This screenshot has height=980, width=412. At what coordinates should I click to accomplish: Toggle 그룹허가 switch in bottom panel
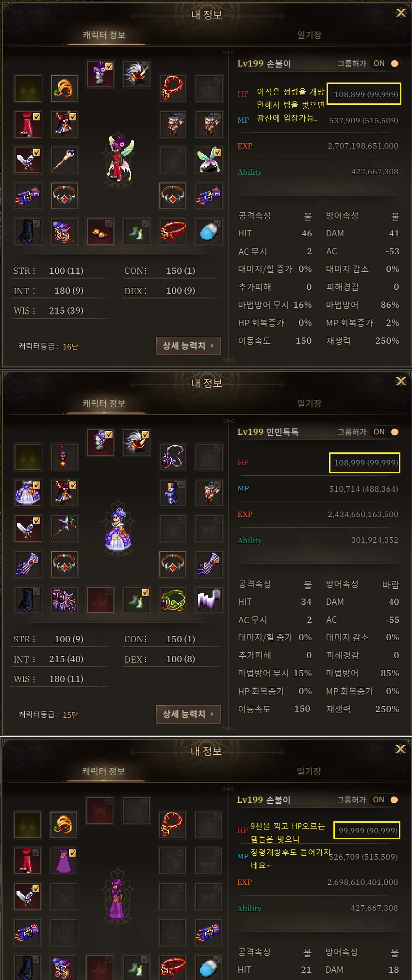pyautogui.click(x=386, y=800)
